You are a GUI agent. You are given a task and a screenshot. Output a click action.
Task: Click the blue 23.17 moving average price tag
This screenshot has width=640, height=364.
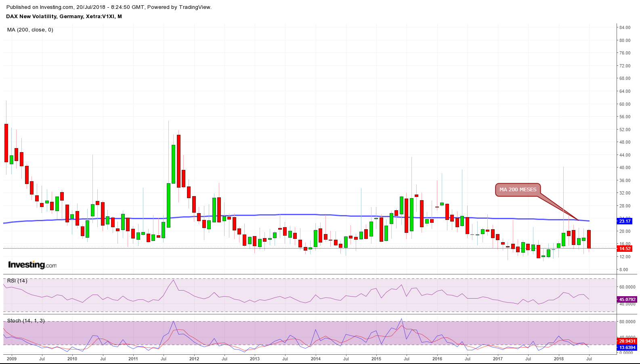point(624,221)
